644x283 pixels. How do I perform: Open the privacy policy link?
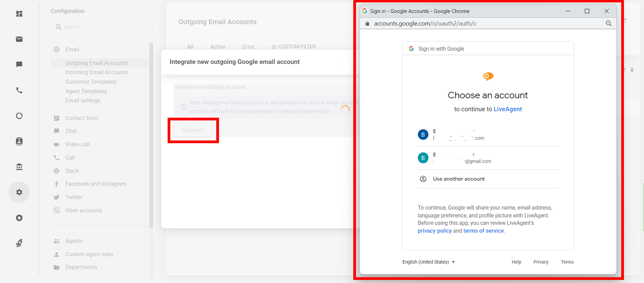click(x=435, y=231)
